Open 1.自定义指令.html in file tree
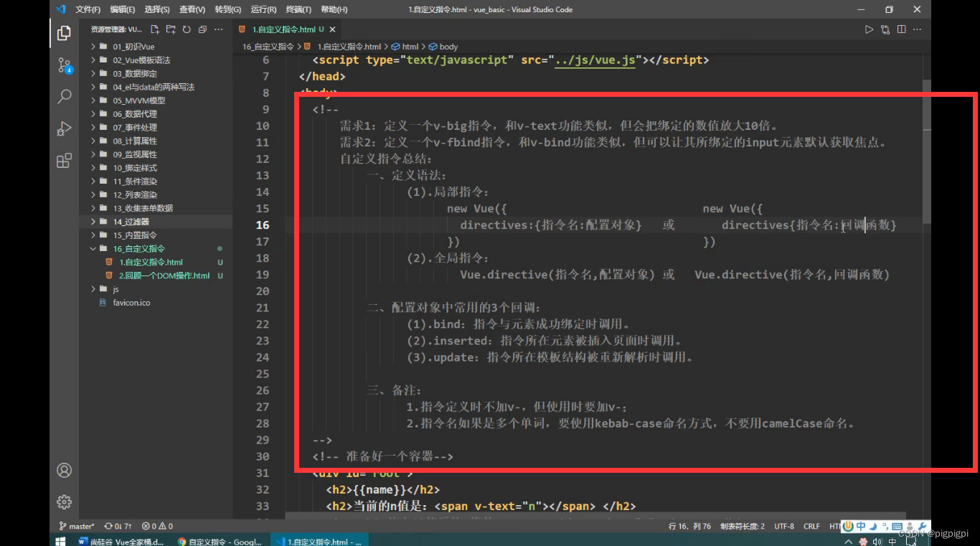This screenshot has height=546, width=980. [156, 263]
